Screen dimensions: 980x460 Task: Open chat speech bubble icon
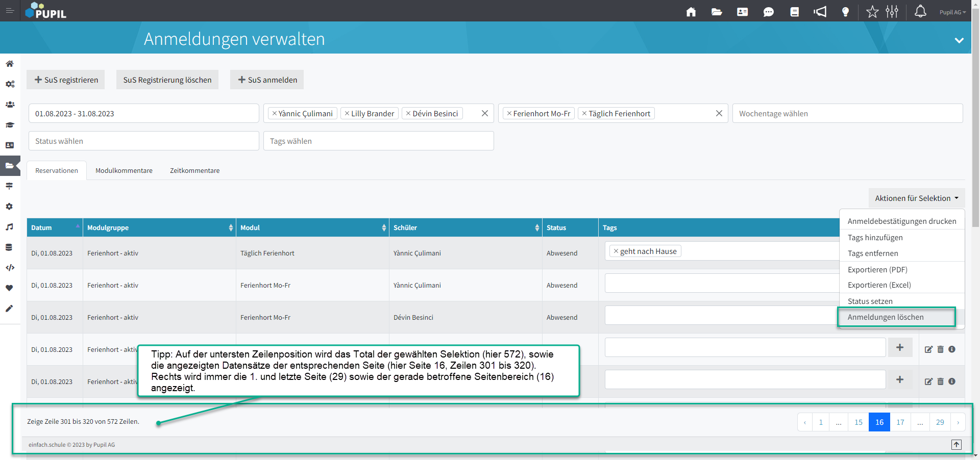pyautogui.click(x=768, y=12)
